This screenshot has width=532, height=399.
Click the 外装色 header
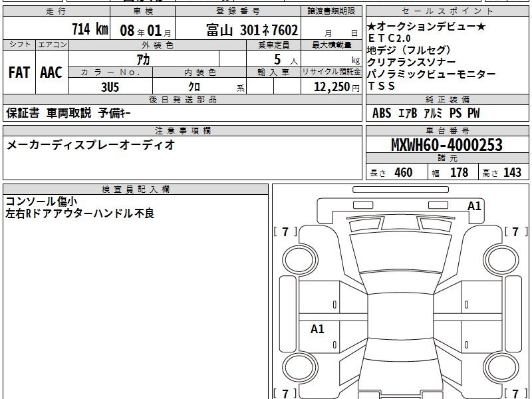[157, 45]
